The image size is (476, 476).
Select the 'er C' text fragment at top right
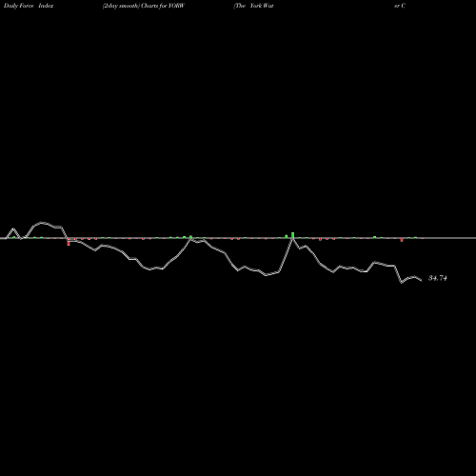pos(400,6)
